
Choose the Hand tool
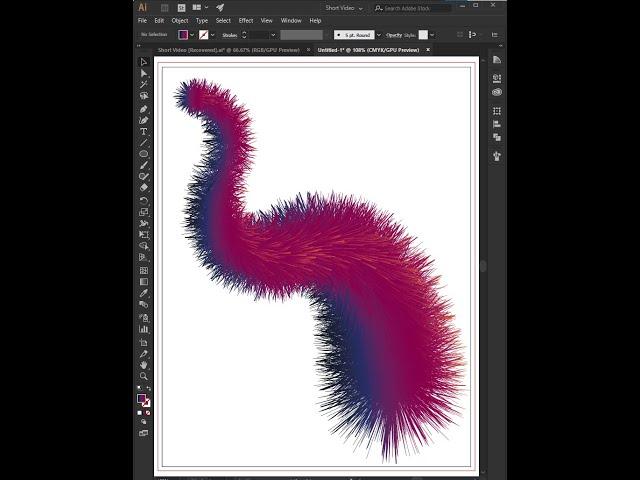144,365
